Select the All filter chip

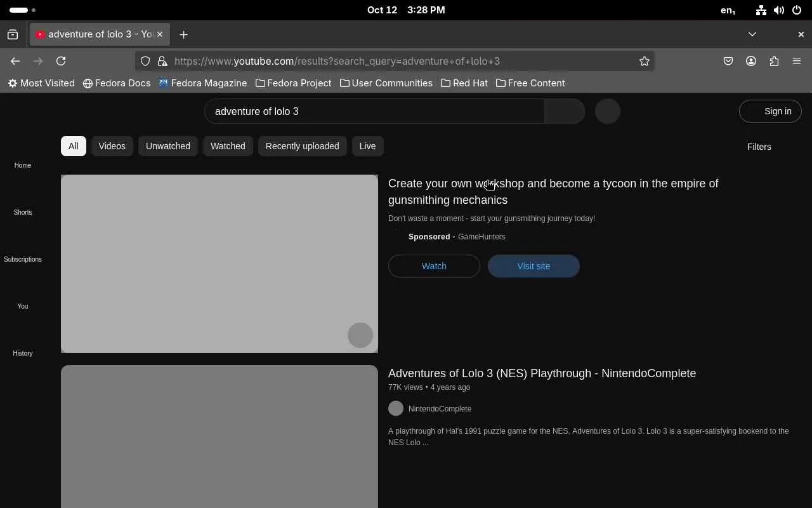[74, 146]
